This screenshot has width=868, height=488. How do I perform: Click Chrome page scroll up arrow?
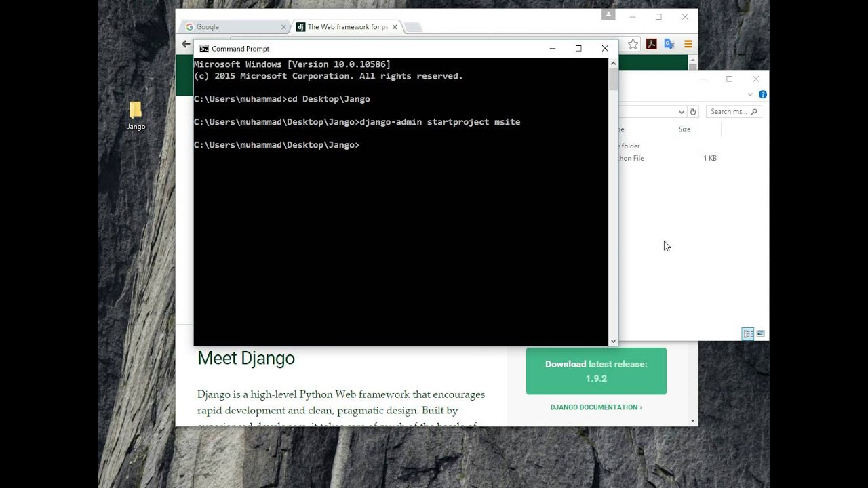693,60
